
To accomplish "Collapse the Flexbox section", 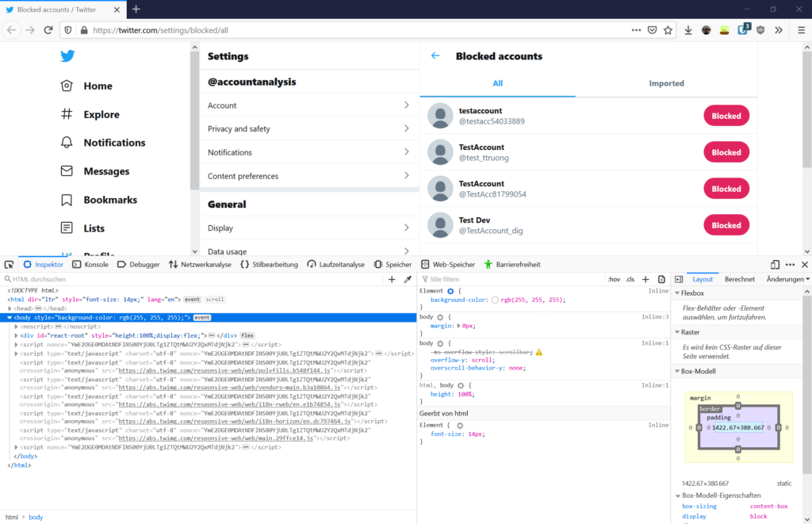I will click(677, 293).
